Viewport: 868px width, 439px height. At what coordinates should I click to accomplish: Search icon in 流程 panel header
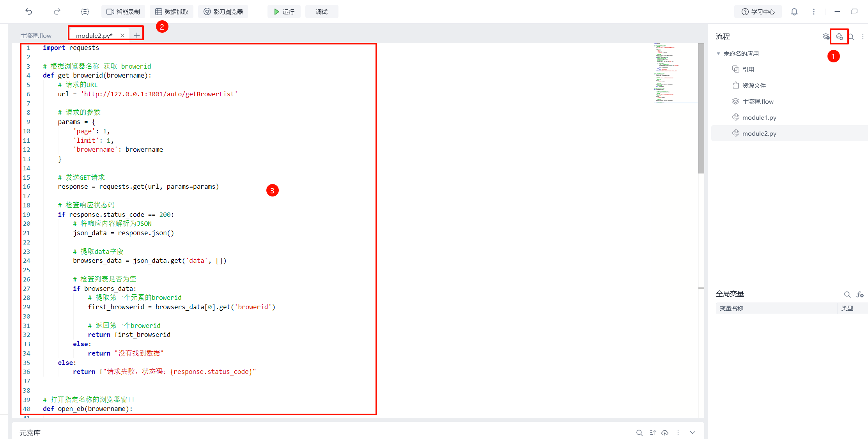point(852,37)
